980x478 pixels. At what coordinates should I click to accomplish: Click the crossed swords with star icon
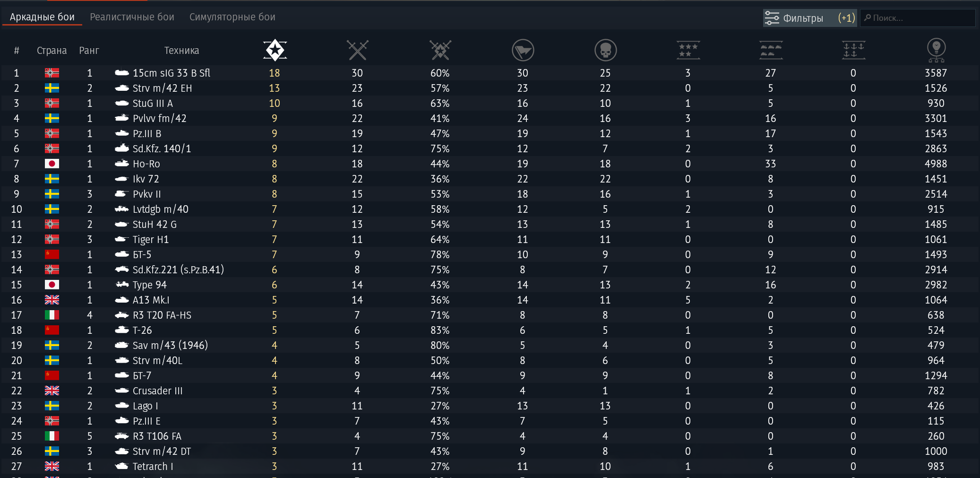tap(440, 50)
